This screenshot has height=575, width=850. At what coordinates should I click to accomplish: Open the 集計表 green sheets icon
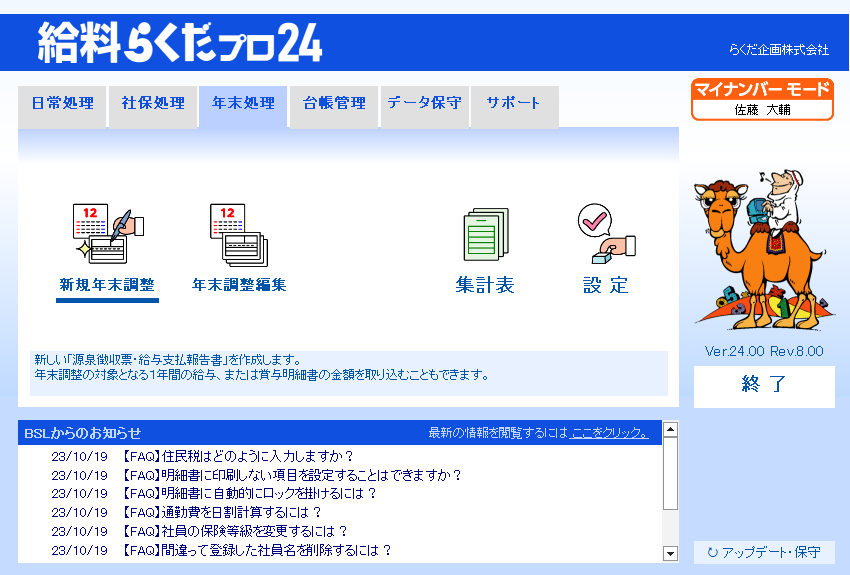[x=486, y=234]
